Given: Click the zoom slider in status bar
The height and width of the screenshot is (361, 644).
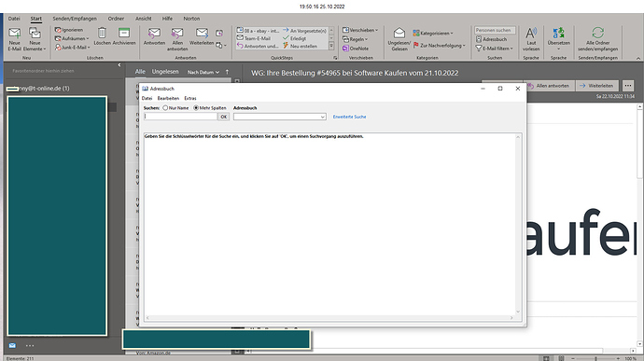Looking at the screenshot, I should tap(595, 358).
